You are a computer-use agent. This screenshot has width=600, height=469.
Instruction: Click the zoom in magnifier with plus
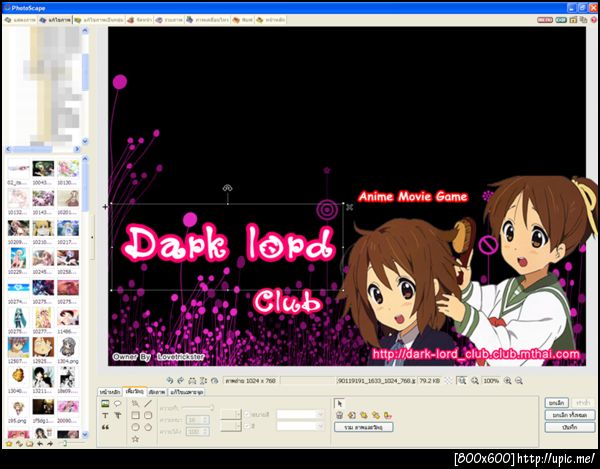pos(507,381)
